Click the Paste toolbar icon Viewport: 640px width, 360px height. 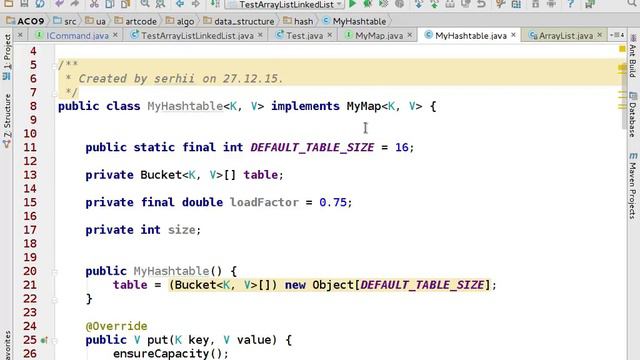[125, 4]
